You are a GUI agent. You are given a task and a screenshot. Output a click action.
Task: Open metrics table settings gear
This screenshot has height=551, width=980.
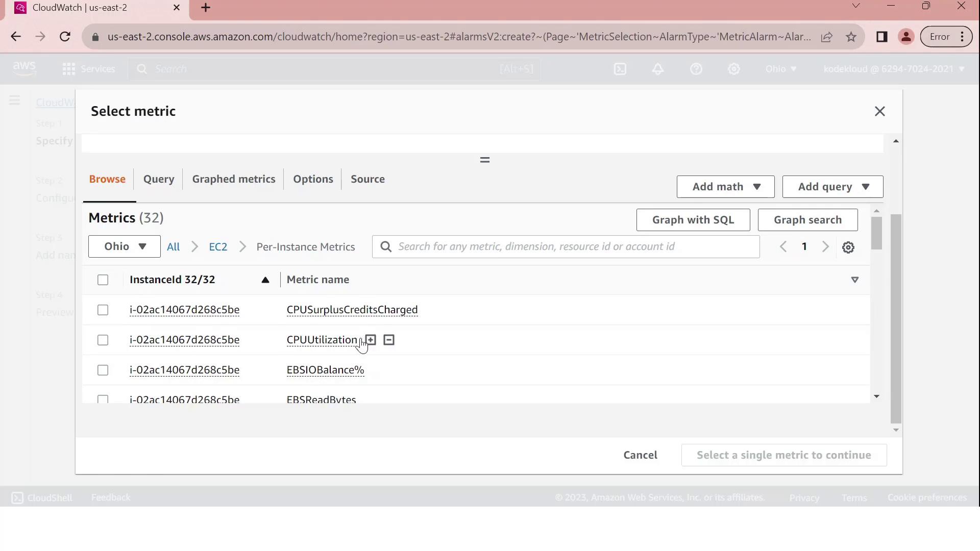(x=848, y=247)
